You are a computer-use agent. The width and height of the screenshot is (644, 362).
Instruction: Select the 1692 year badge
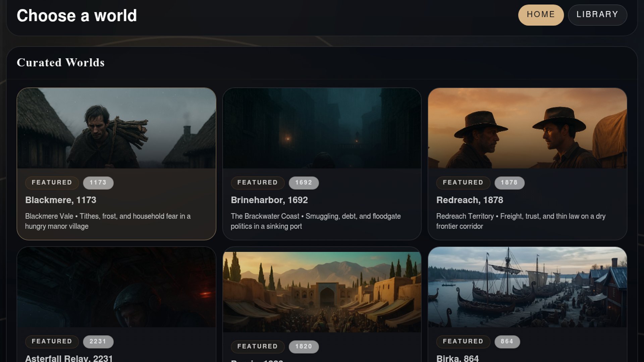(x=304, y=183)
